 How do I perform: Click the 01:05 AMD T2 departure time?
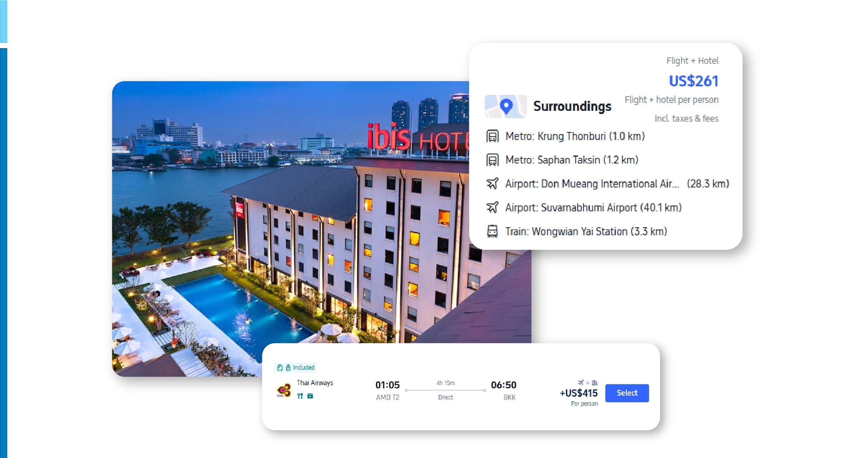coord(387,391)
